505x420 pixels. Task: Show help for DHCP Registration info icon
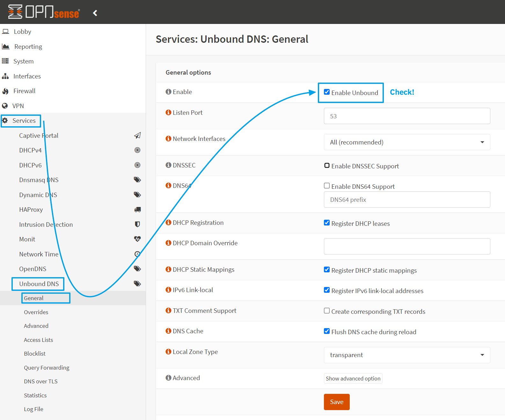click(168, 222)
